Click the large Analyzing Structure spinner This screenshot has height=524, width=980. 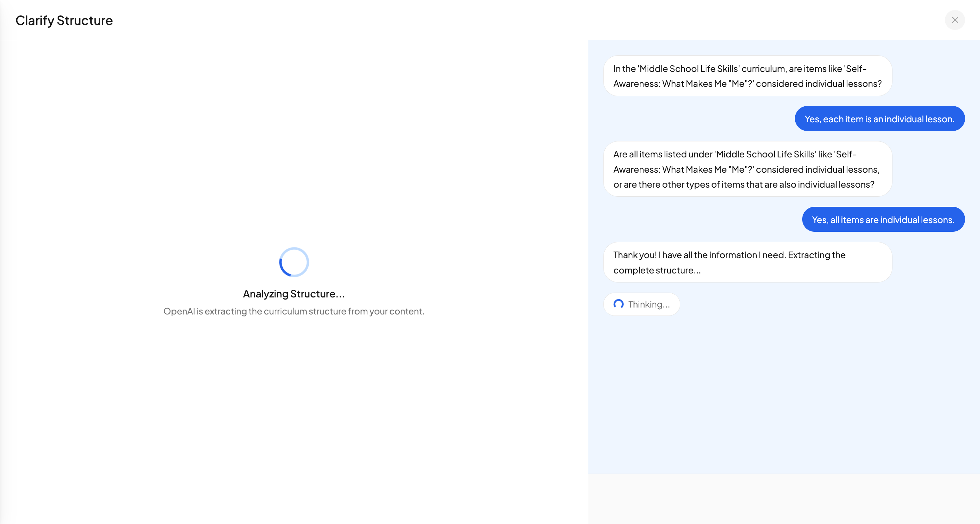pos(294,262)
